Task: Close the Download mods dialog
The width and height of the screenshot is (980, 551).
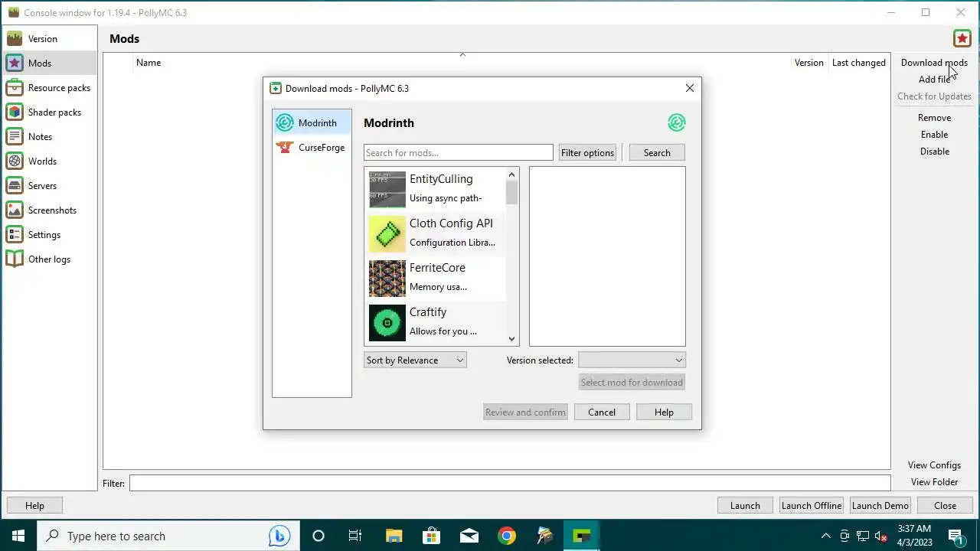Action: [690, 89]
